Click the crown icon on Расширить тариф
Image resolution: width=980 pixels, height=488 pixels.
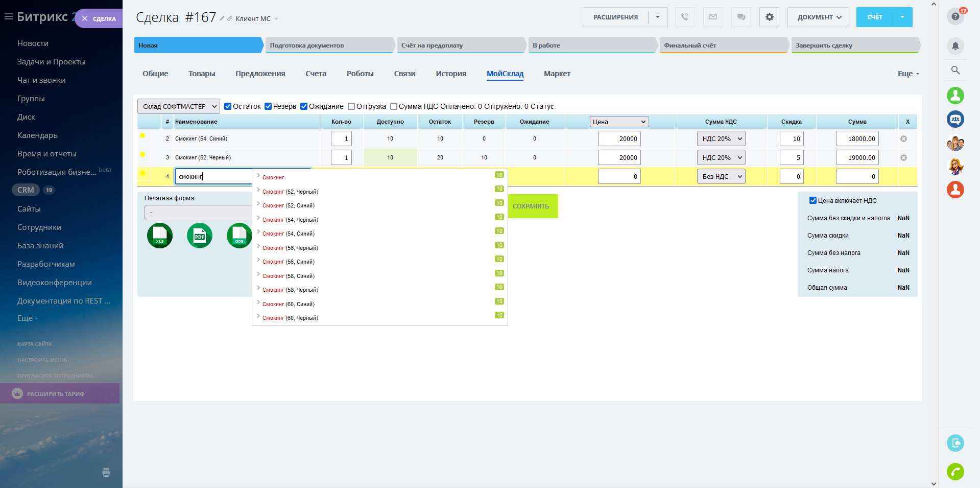pos(18,393)
